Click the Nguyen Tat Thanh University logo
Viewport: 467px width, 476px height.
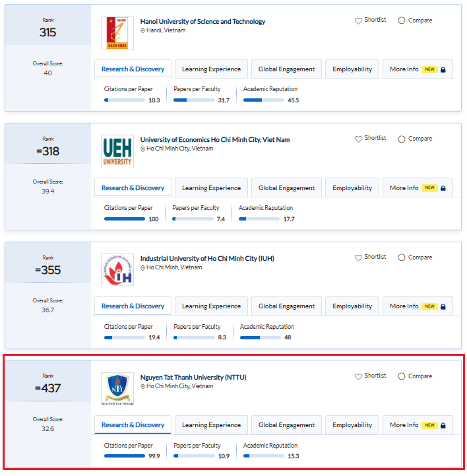pyautogui.click(x=117, y=389)
